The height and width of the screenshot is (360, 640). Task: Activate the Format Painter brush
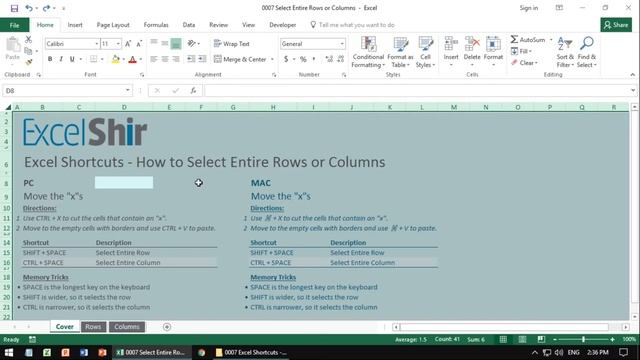click(28, 62)
